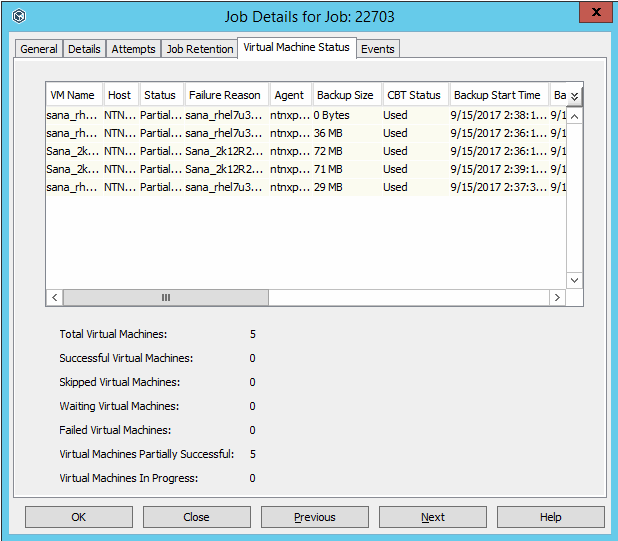Sort by VM Name column header

point(73,96)
